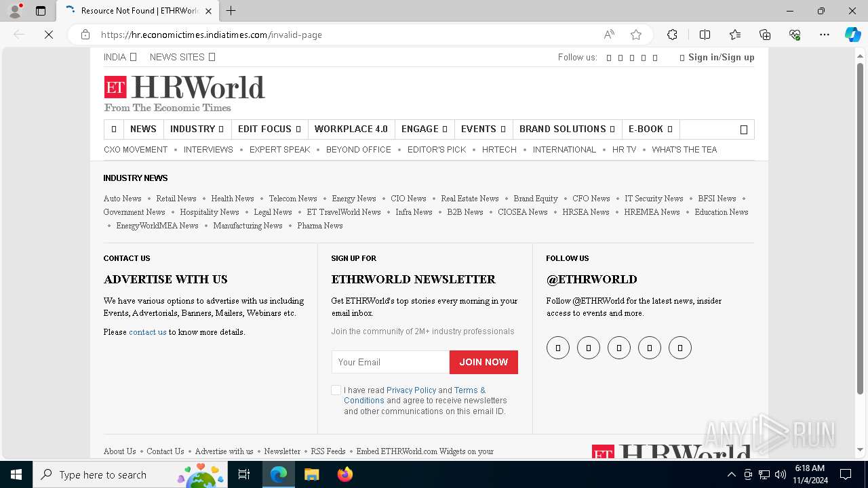Image resolution: width=868 pixels, height=488 pixels.
Task: Open the Privacy Policy link
Action: [x=411, y=390]
